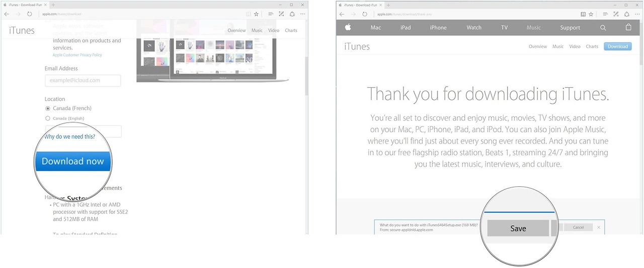Favorite the page in the left browser window
This screenshot has width=644, height=268.
pyautogui.click(x=256, y=14)
